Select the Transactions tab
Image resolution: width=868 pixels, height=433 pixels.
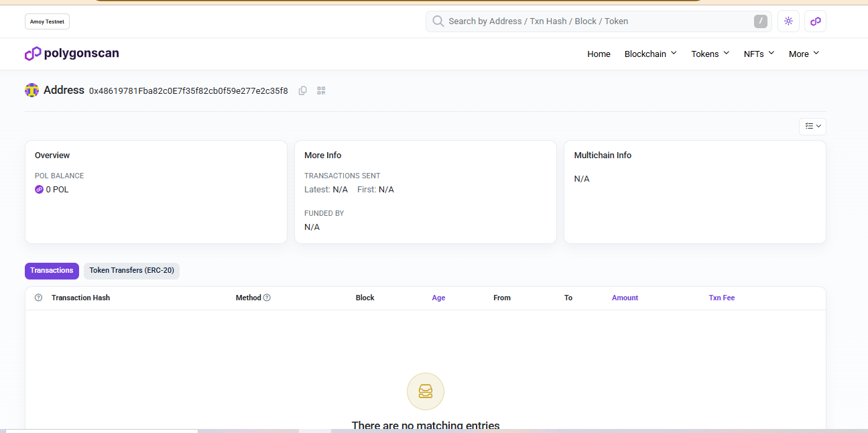click(52, 271)
